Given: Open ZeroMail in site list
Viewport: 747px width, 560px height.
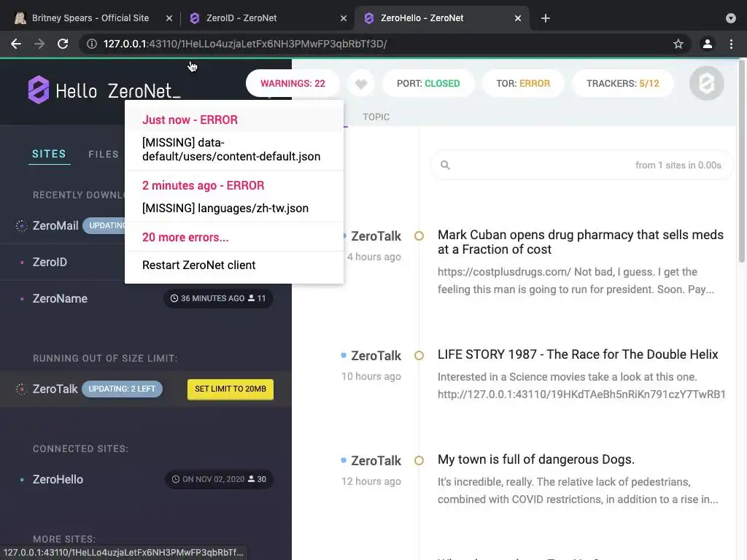Looking at the screenshot, I should click(x=55, y=226).
